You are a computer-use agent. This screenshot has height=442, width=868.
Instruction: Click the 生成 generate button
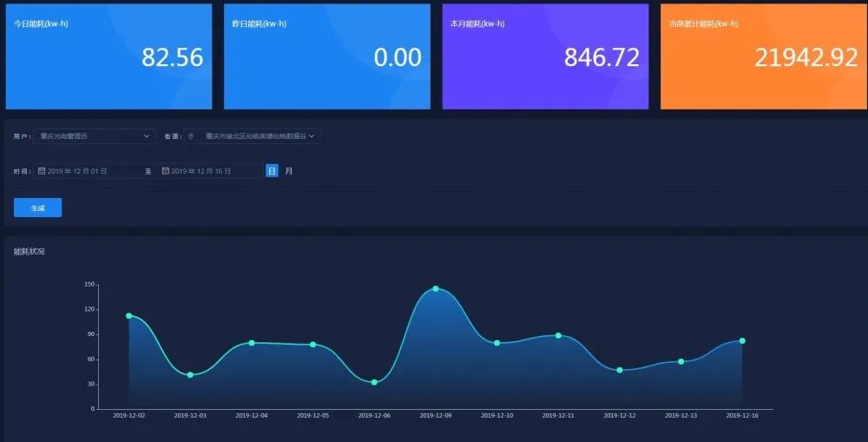(x=37, y=208)
